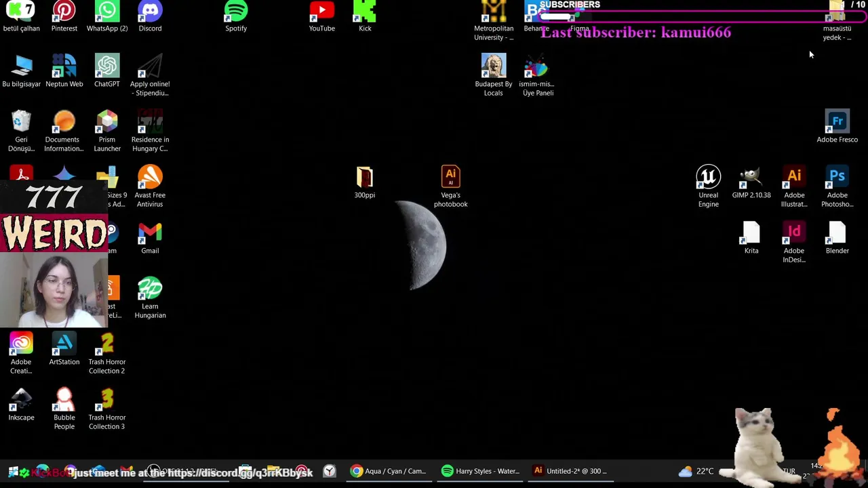
Task: Select the betül çalhan user folder
Action: [x=21, y=16]
